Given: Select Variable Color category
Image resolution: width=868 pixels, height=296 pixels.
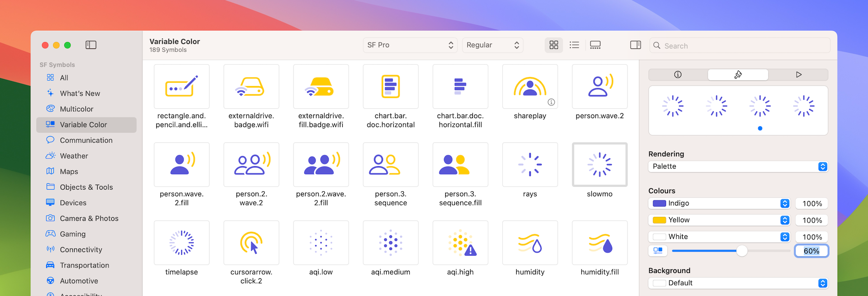Looking at the screenshot, I should [x=86, y=124].
